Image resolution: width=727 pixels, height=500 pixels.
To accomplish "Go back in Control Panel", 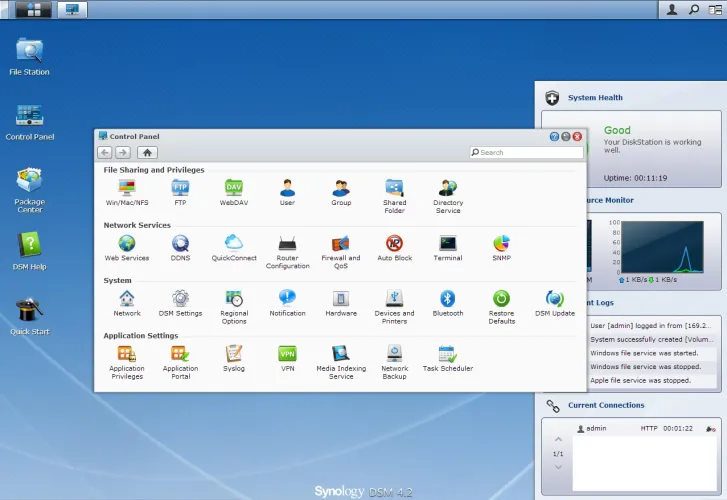I will click(x=105, y=152).
